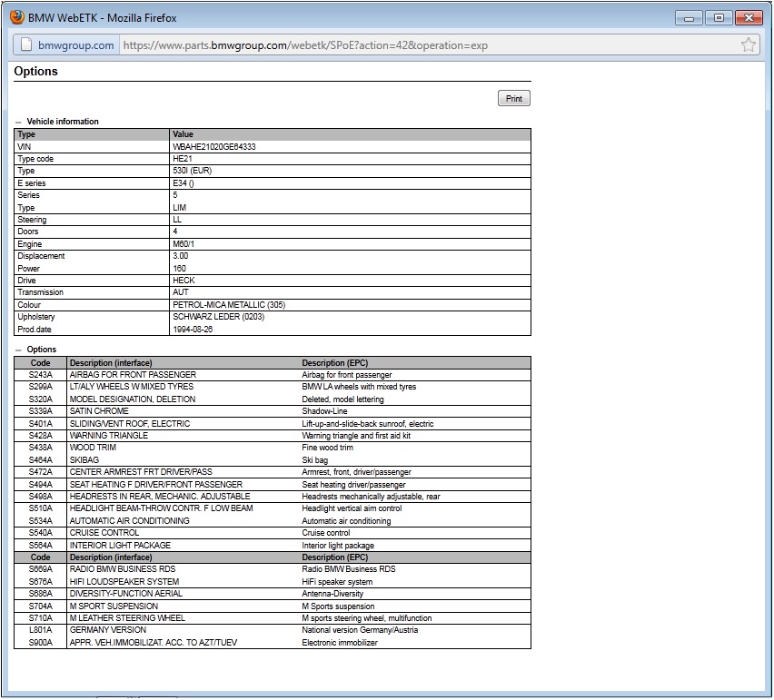Select Warning triangle and first aid kit
The height and width of the screenshot is (700, 774).
tap(356, 436)
